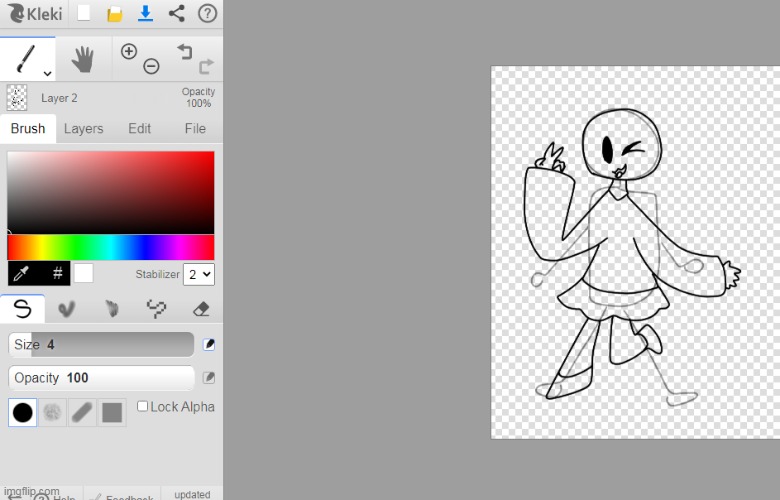
Task: Open the Edit tab
Action: coord(139,128)
